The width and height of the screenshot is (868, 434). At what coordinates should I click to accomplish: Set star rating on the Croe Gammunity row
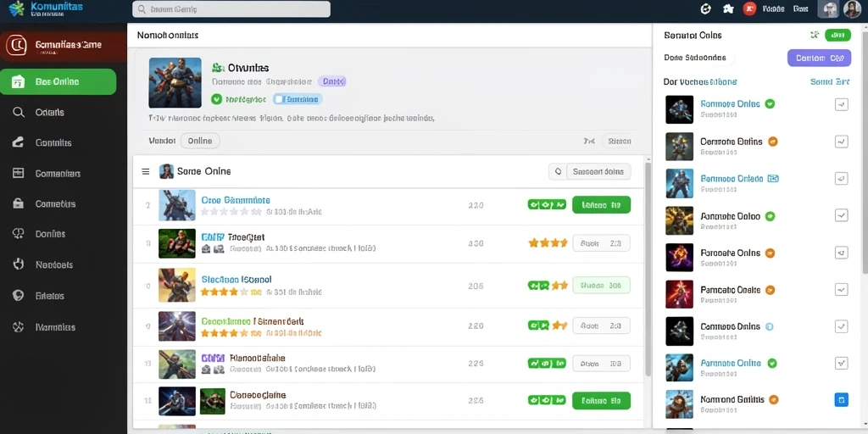click(x=231, y=211)
